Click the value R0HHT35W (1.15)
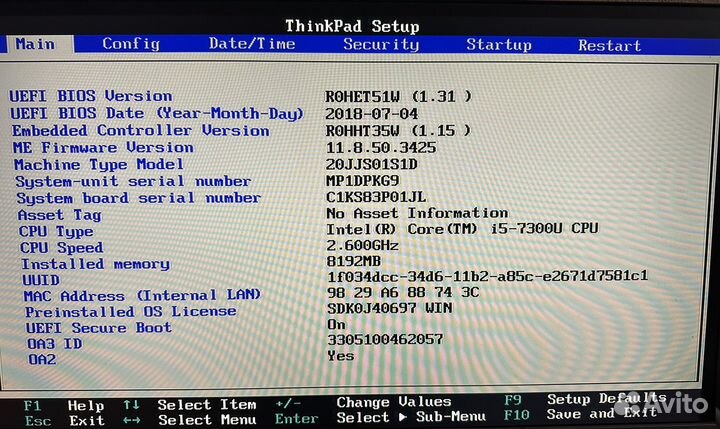The width and height of the screenshot is (720, 429). click(x=398, y=131)
